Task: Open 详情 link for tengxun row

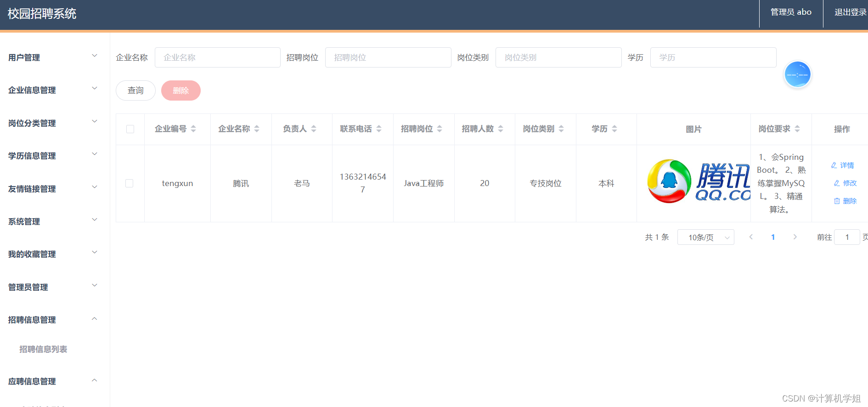Action: [x=843, y=165]
